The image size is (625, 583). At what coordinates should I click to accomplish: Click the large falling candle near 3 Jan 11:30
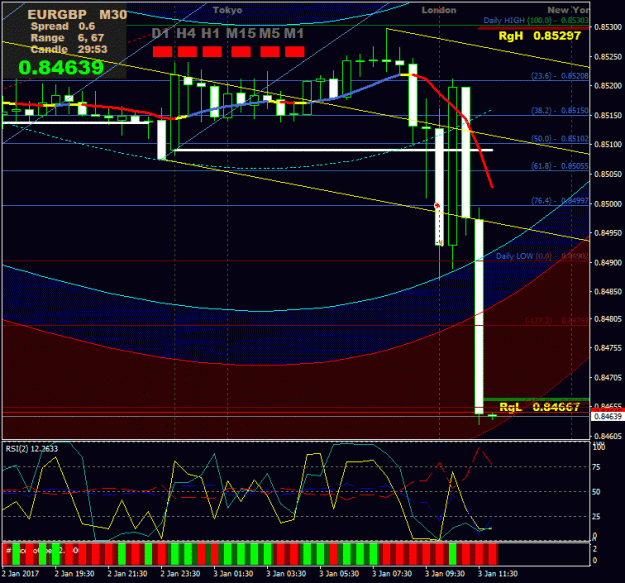(x=479, y=316)
